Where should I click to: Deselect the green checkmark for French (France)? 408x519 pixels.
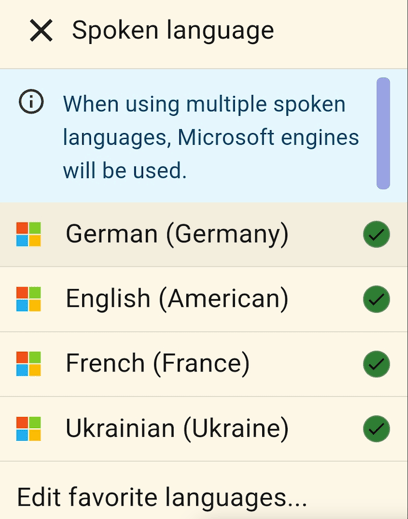(376, 364)
